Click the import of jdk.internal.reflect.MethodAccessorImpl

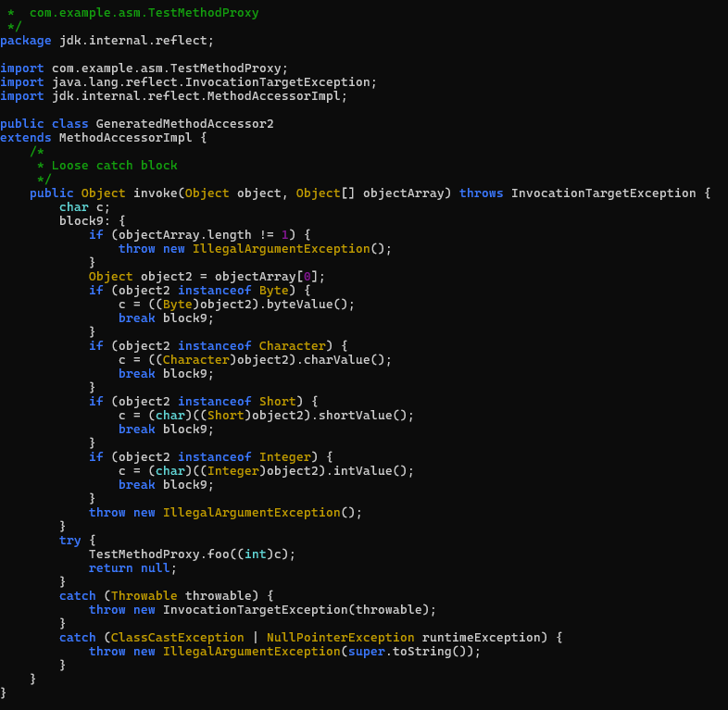(x=173, y=96)
